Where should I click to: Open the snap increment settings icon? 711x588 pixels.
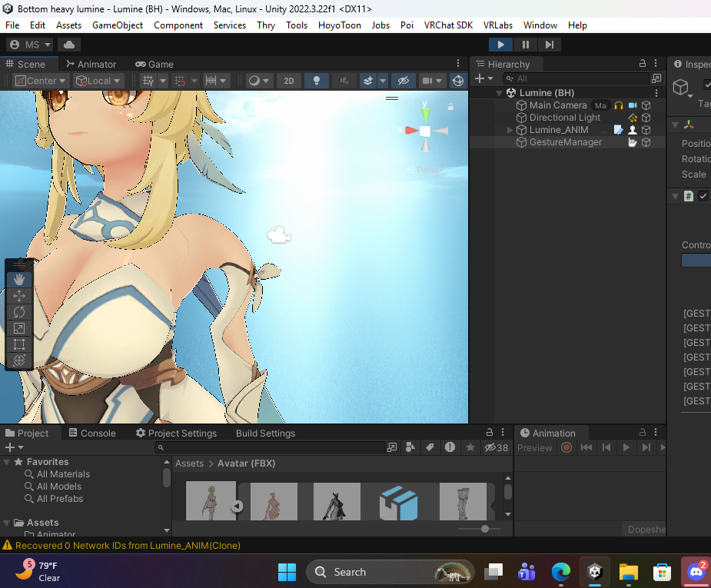click(211, 81)
